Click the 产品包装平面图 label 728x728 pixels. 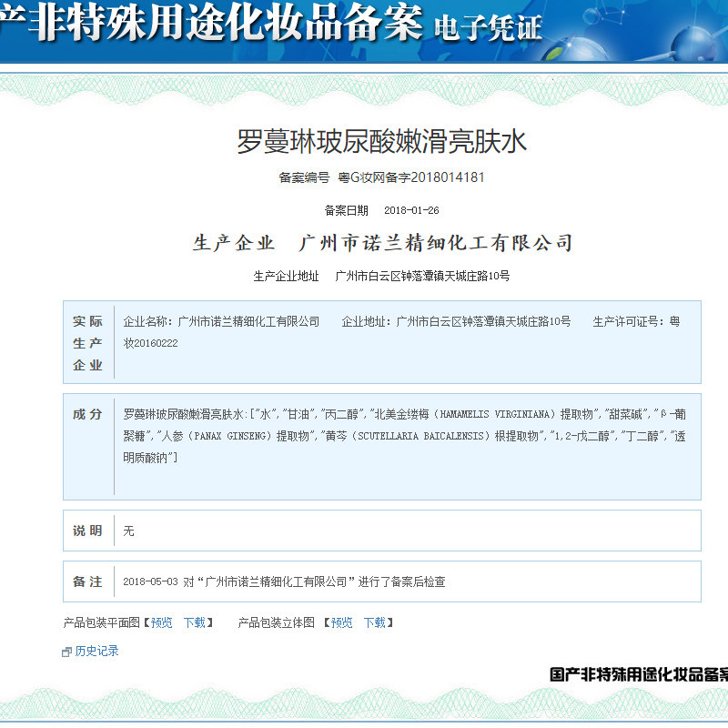(x=102, y=622)
